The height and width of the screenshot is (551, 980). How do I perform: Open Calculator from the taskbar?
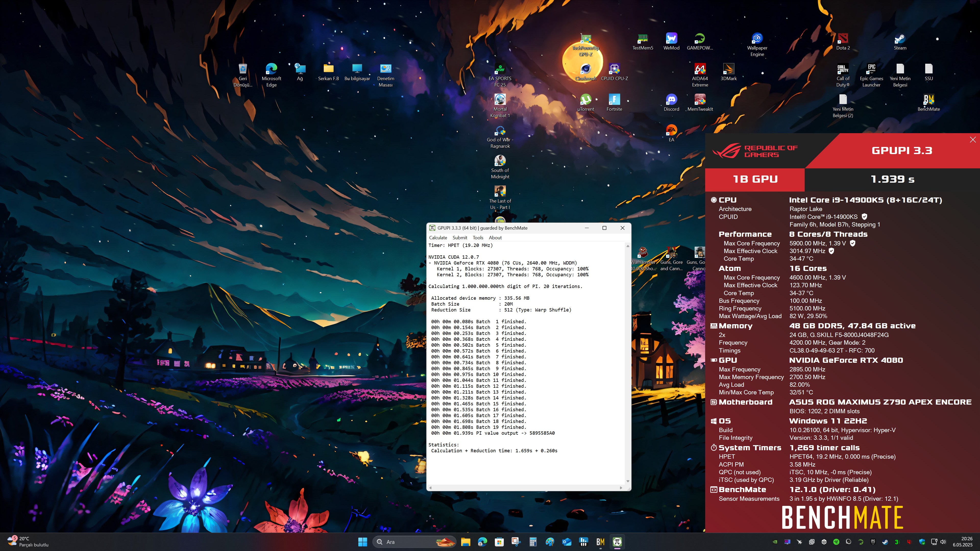533,542
